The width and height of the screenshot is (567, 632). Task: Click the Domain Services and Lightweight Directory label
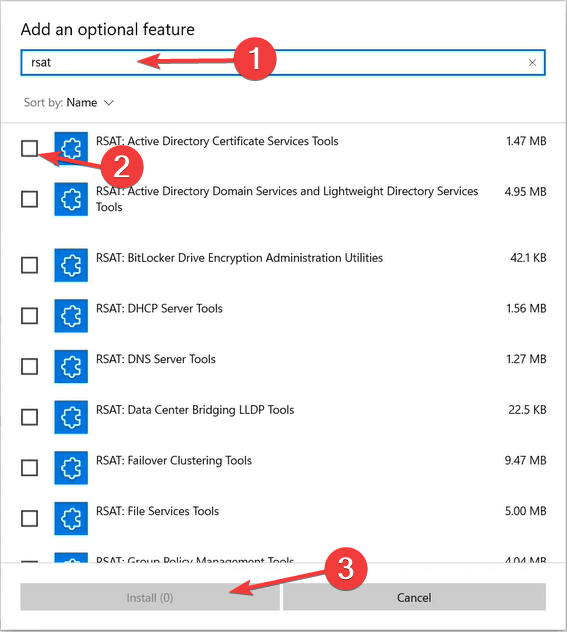287,199
